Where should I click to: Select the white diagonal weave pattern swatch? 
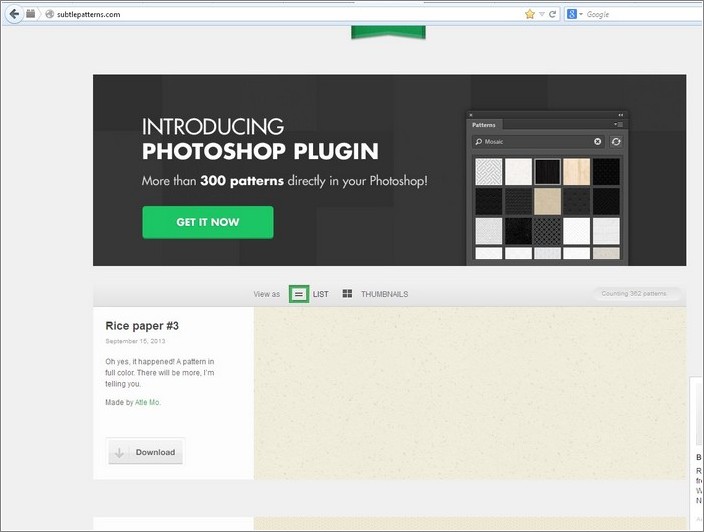point(489,171)
